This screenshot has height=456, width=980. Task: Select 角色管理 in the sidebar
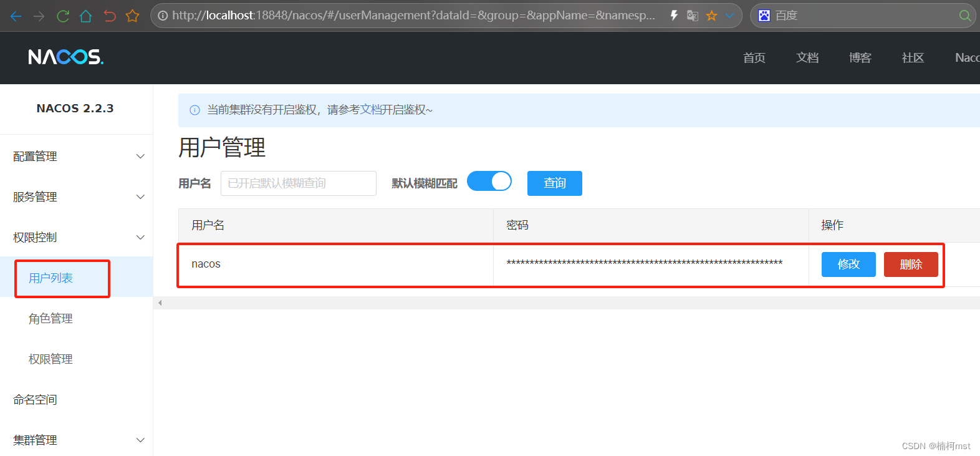point(50,319)
